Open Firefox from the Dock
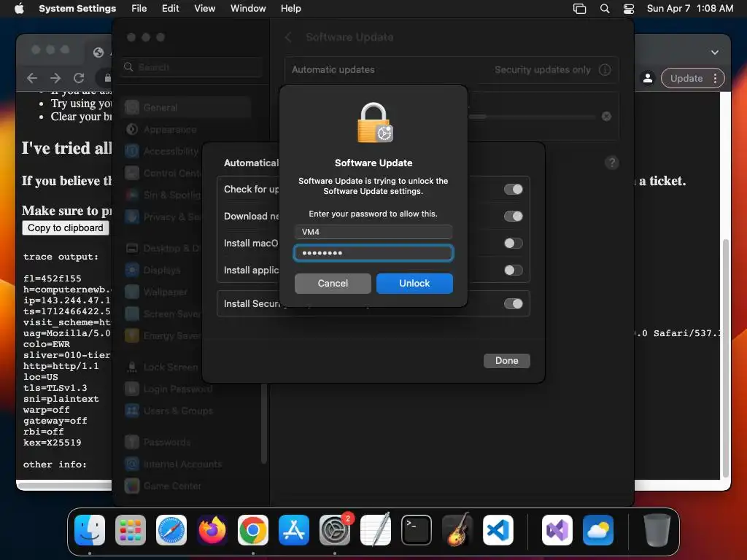The height and width of the screenshot is (560, 747). pyautogui.click(x=212, y=530)
